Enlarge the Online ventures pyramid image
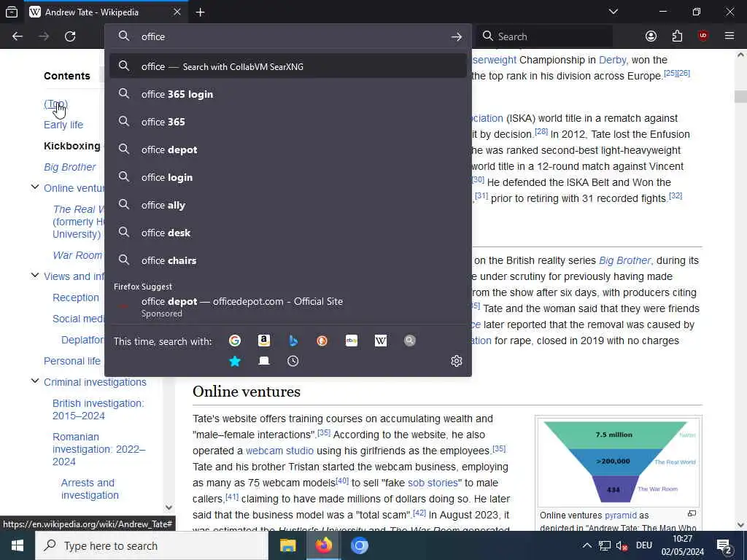Image resolution: width=747 pixels, height=560 pixels. (692, 513)
